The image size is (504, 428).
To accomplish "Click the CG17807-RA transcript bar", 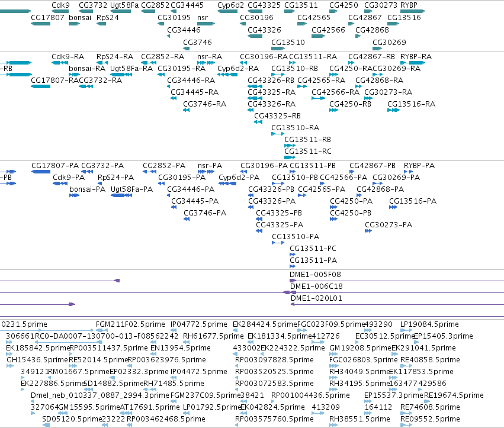I will [40, 86].
